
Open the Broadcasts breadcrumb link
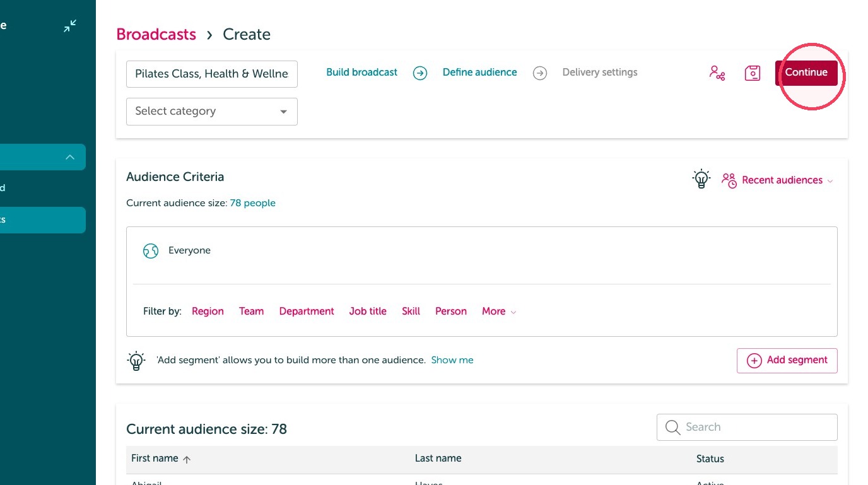(x=156, y=35)
